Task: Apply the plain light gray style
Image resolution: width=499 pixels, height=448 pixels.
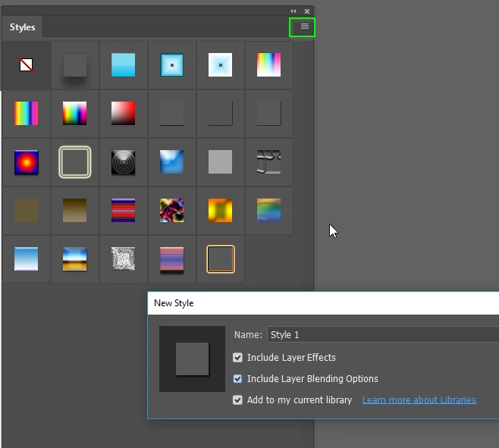Action: pyautogui.click(x=220, y=162)
